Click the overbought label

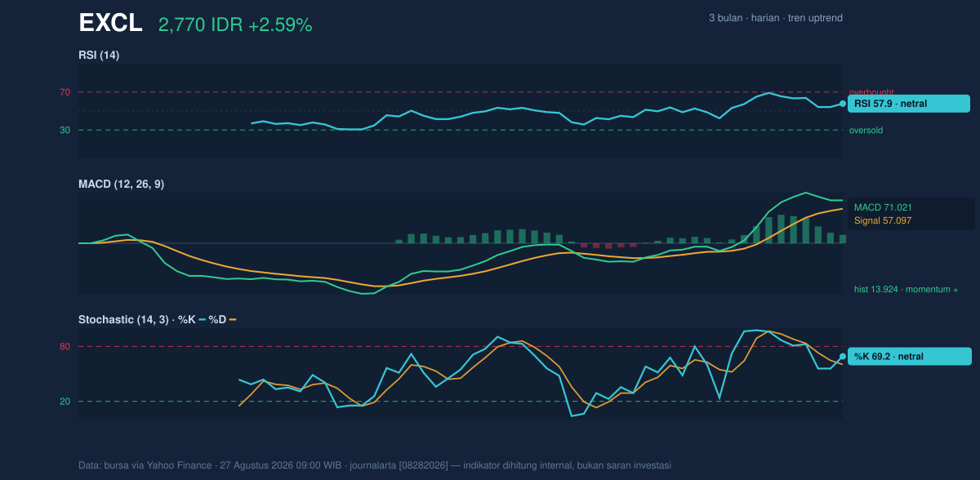pyautogui.click(x=871, y=92)
